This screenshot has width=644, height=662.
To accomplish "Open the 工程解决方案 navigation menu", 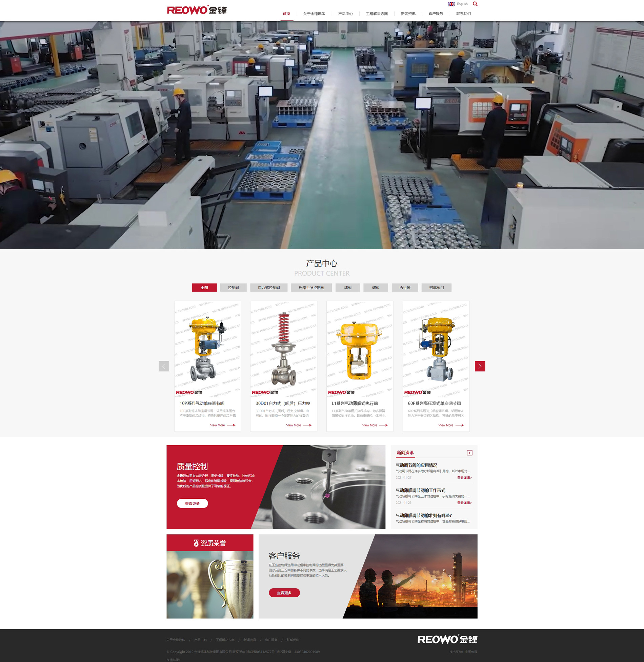I will pyautogui.click(x=377, y=14).
